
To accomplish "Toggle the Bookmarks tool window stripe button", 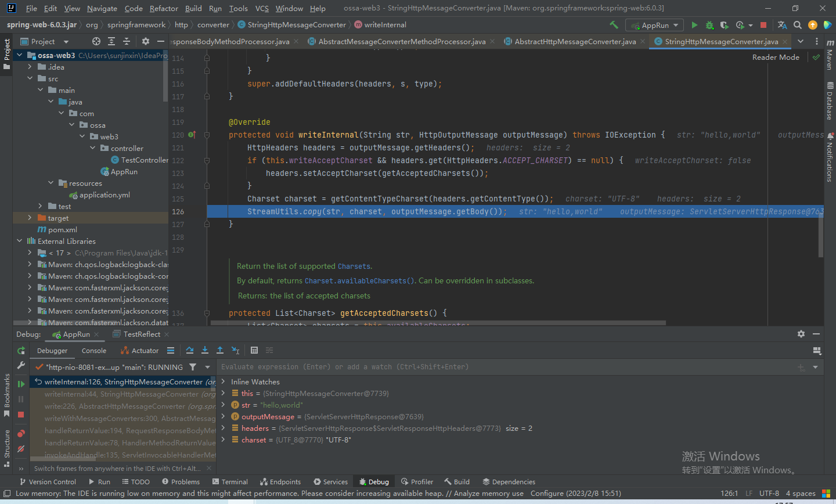I will tap(7, 395).
